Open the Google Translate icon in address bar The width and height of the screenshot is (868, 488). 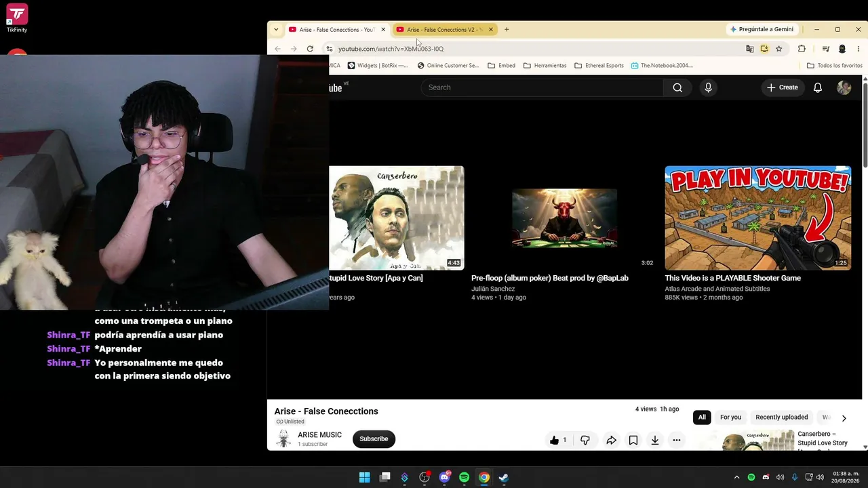coord(749,49)
